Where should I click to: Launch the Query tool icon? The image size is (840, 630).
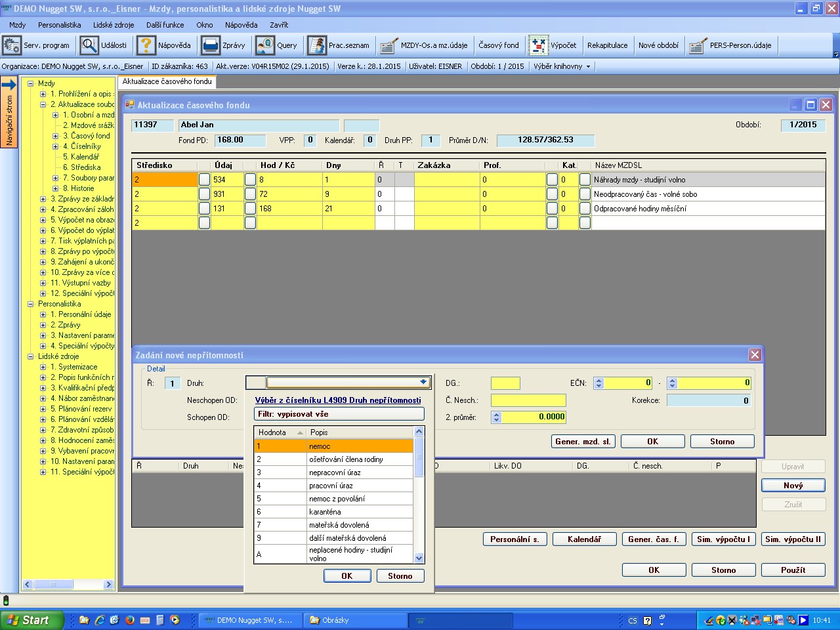[265, 45]
